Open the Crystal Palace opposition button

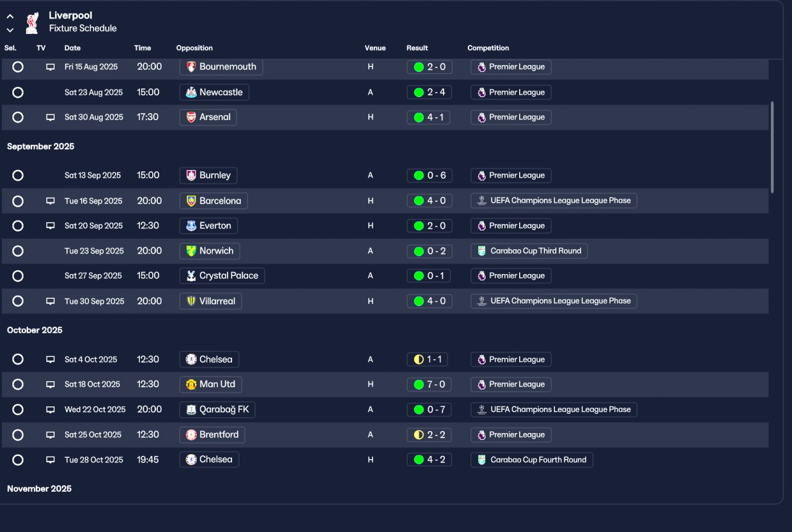coord(222,276)
